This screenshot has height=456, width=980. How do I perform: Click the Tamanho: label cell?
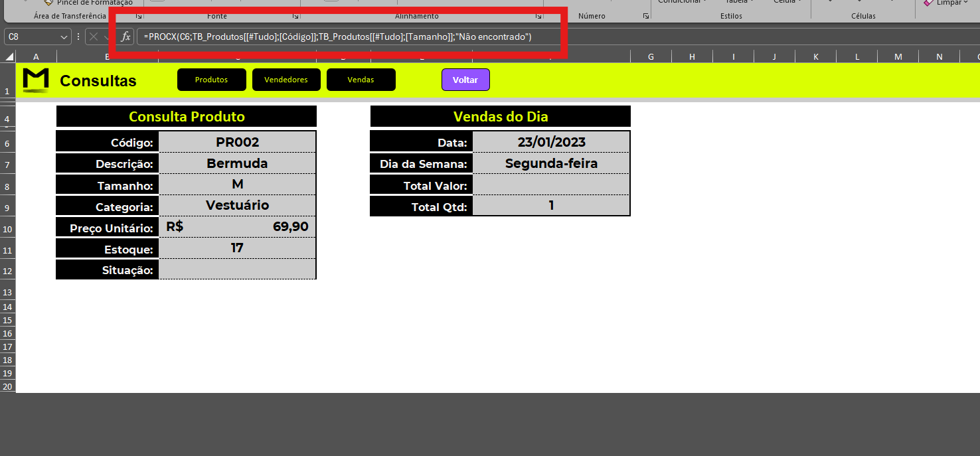[108, 185]
